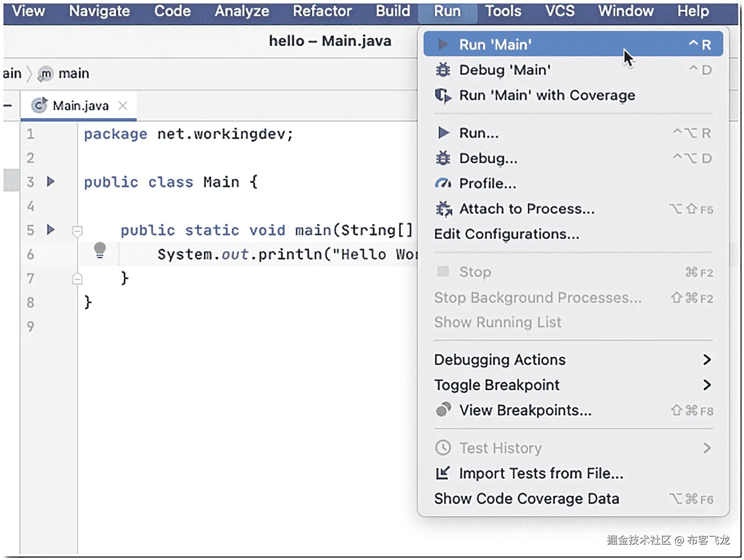Click net.workingdev package name

(x=221, y=134)
